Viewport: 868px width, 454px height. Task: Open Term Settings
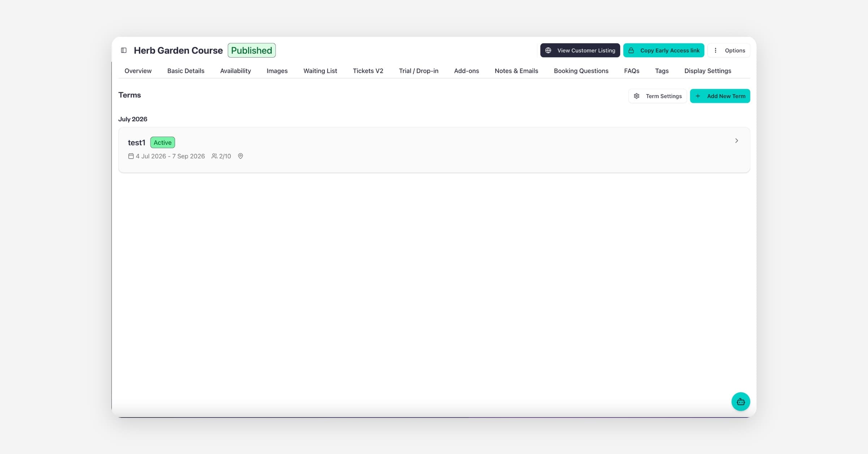pos(658,96)
